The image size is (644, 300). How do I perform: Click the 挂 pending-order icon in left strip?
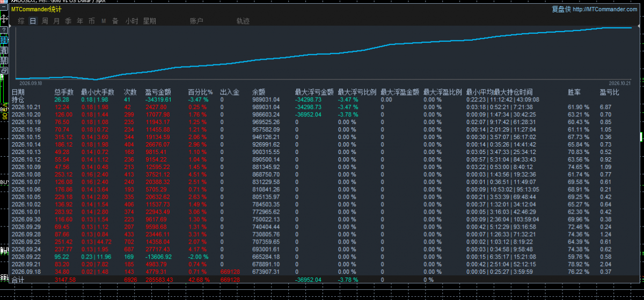(x=4, y=40)
